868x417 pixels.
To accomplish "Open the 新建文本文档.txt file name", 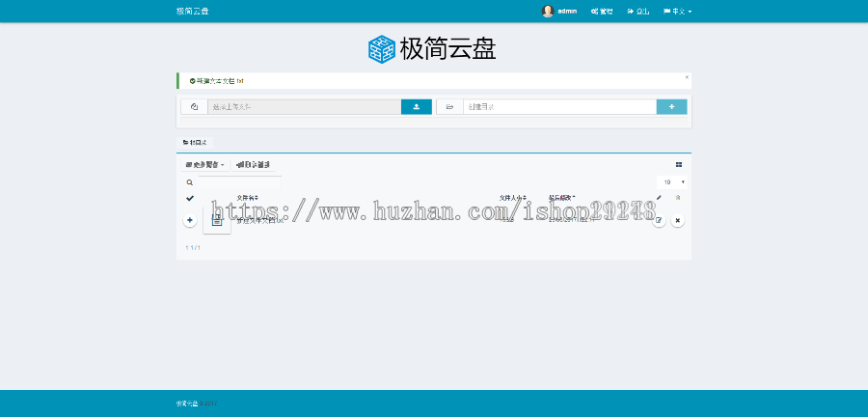I will (x=260, y=220).
